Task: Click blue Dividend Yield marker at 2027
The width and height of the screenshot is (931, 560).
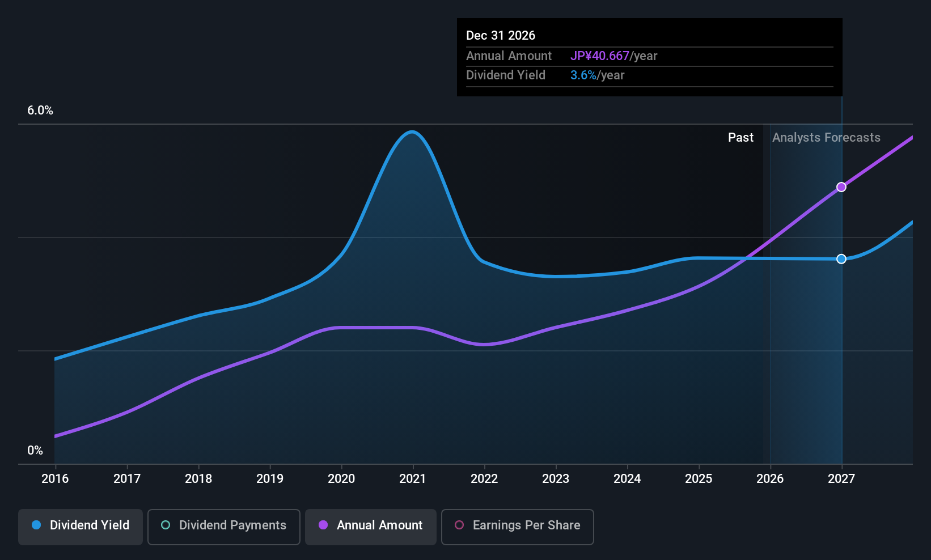Action: pyautogui.click(x=841, y=259)
